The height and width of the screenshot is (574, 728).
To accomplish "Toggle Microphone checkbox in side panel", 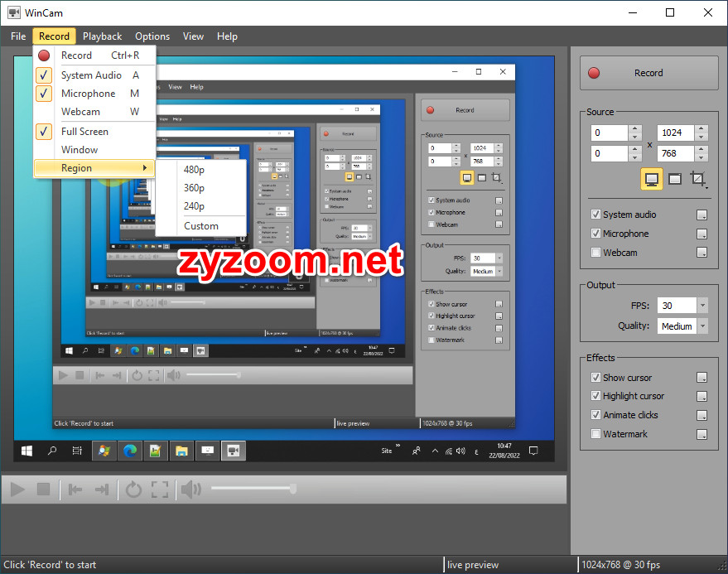I will [595, 233].
